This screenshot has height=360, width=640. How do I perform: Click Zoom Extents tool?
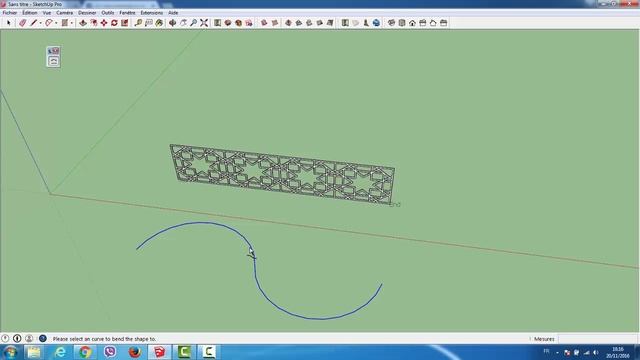pyautogui.click(x=204, y=23)
